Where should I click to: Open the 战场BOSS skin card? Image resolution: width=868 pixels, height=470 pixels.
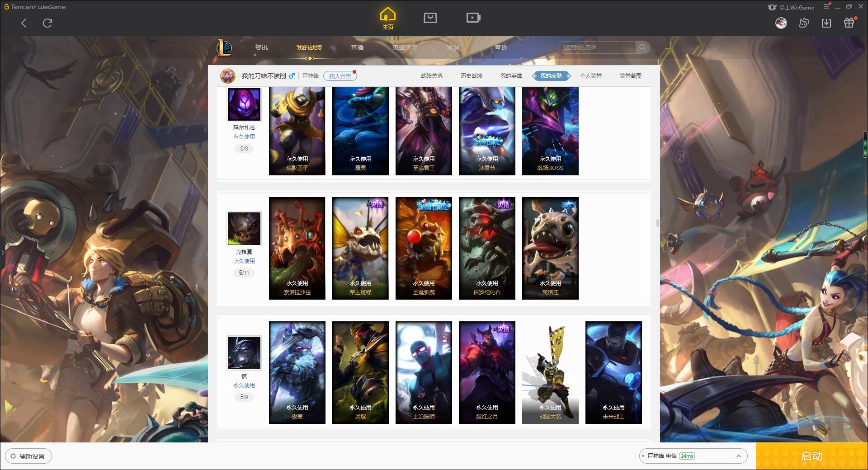click(550, 131)
